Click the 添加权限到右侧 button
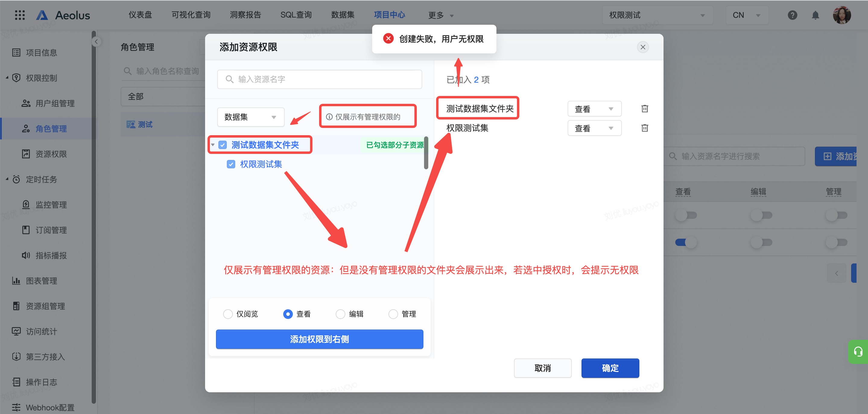Screen dimensions: 868x414 pos(319,339)
